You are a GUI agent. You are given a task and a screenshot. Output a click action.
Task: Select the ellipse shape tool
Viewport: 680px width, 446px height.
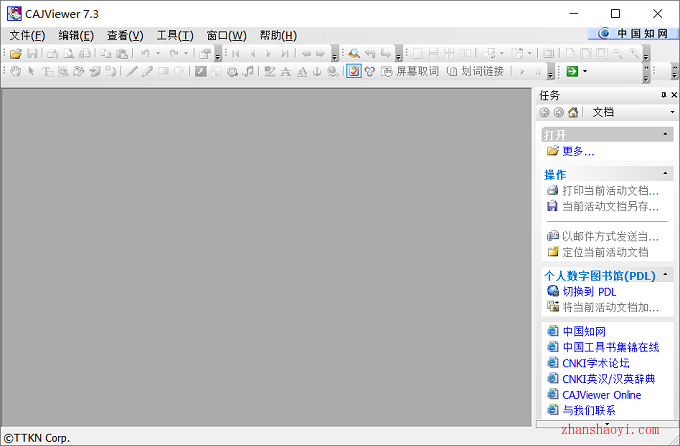pyautogui.click(x=179, y=71)
